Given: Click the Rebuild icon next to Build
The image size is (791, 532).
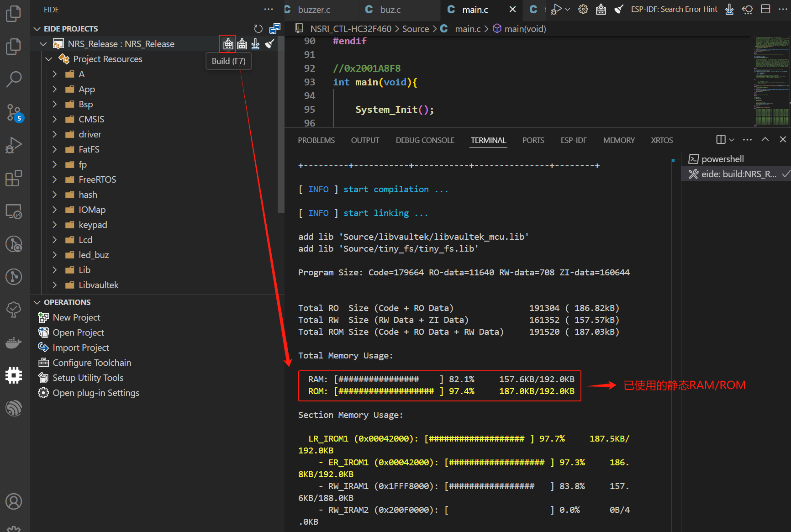Looking at the screenshot, I should (x=242, y=44).
